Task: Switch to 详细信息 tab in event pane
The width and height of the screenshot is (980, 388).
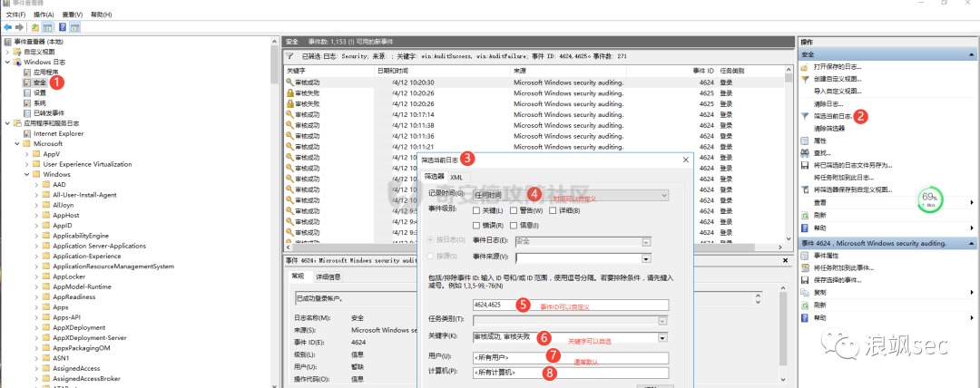Action: pyautogui.click(x=328, y=276)
